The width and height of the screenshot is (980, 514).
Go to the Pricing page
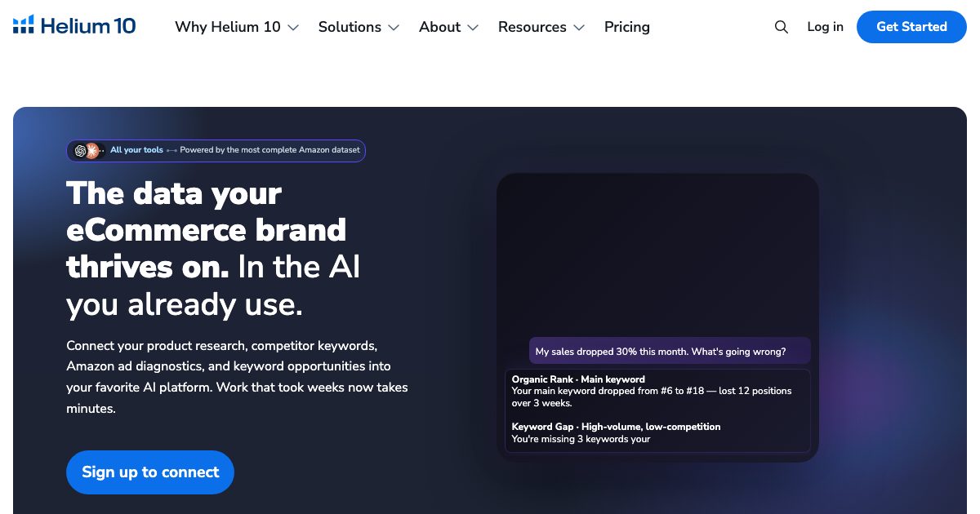tap(627, 27)
